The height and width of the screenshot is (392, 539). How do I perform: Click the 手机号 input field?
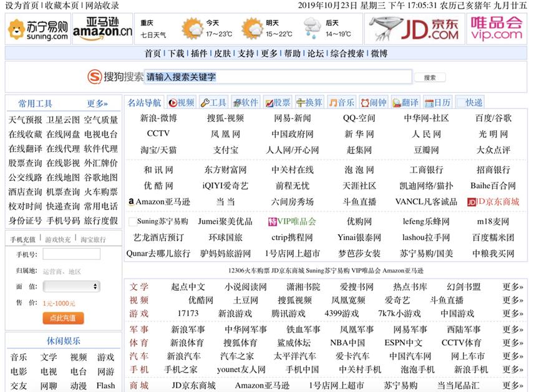[72, 254]
